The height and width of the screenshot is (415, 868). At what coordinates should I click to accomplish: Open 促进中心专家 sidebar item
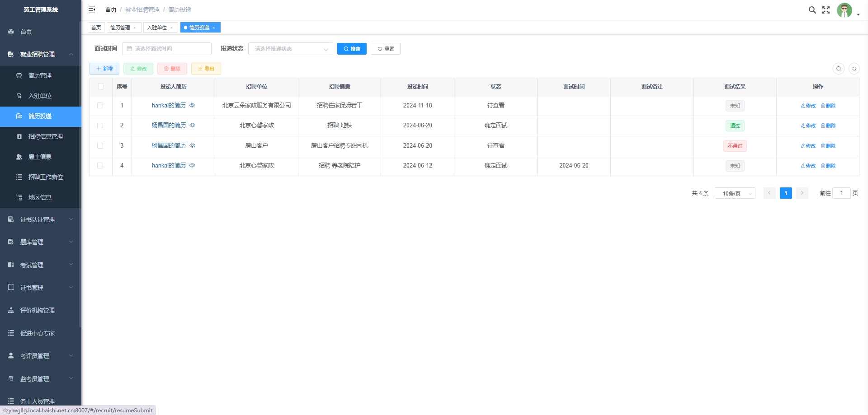tap(41, 333)
